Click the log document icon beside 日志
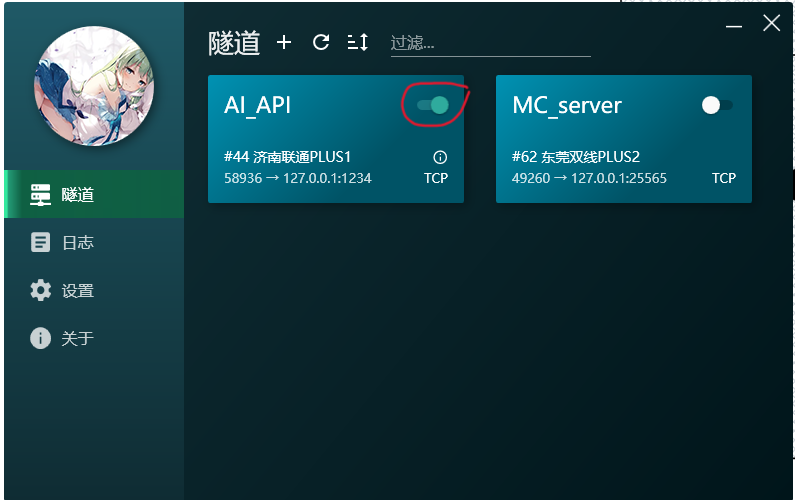Screen dimensions: 795x500 [x=41, y=242]
